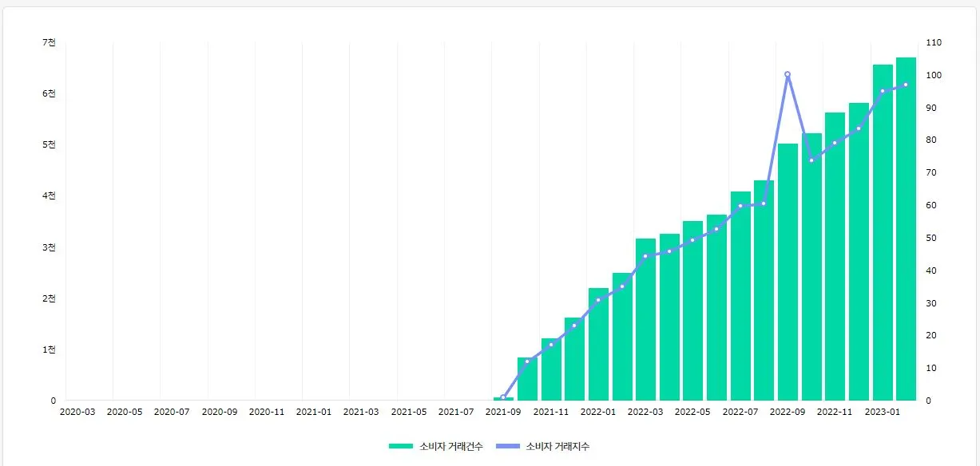
Task: Select the line peak point at 2022-09
Action: (x=788, y=74)
